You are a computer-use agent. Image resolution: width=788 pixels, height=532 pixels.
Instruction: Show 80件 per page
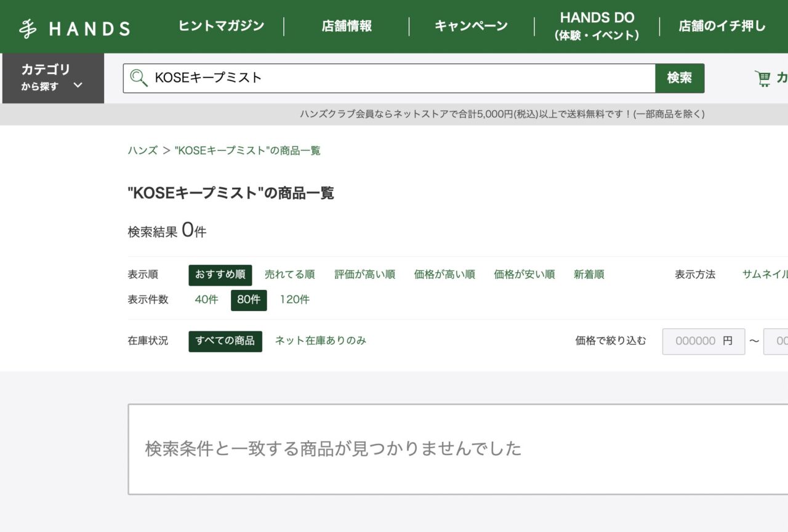tap(249, 300)
